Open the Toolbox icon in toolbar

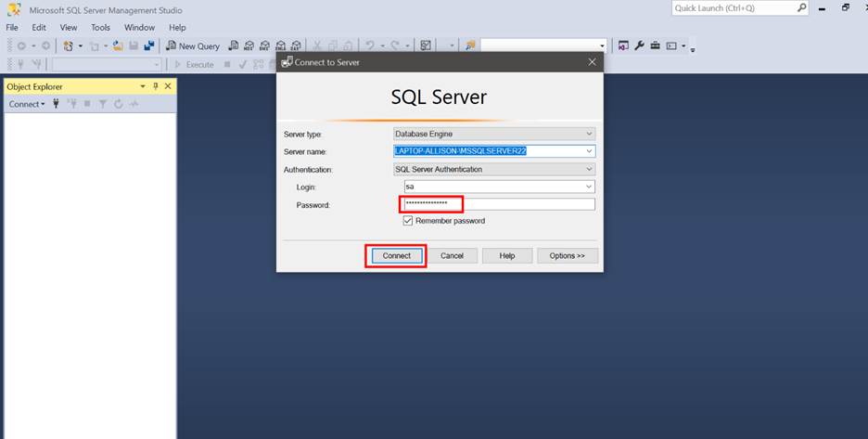pyautogui.click(x=655, y=45)
